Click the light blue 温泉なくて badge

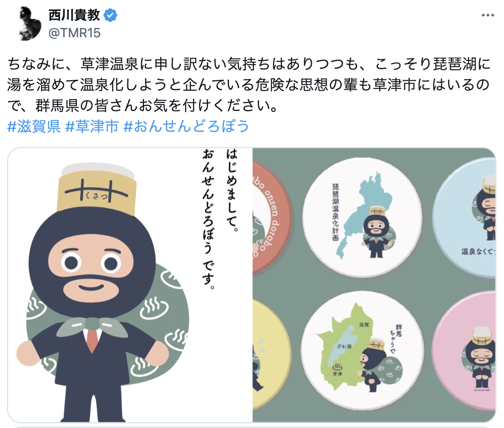point(465,218)
